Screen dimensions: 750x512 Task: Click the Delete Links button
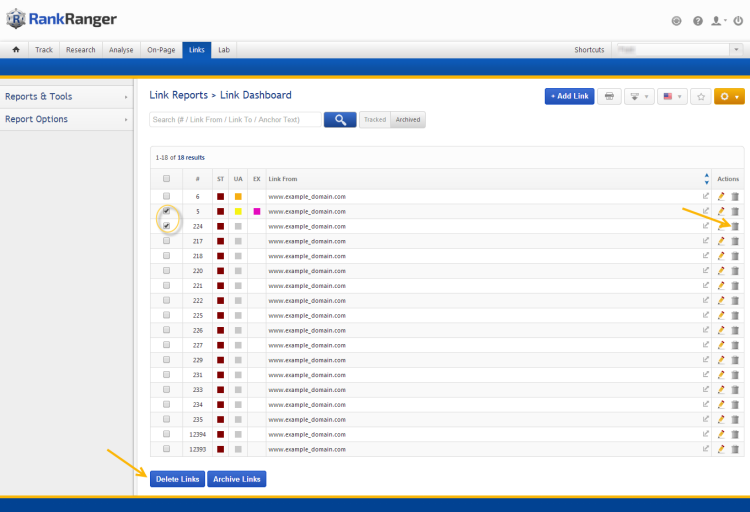click(x=178, y=479)
